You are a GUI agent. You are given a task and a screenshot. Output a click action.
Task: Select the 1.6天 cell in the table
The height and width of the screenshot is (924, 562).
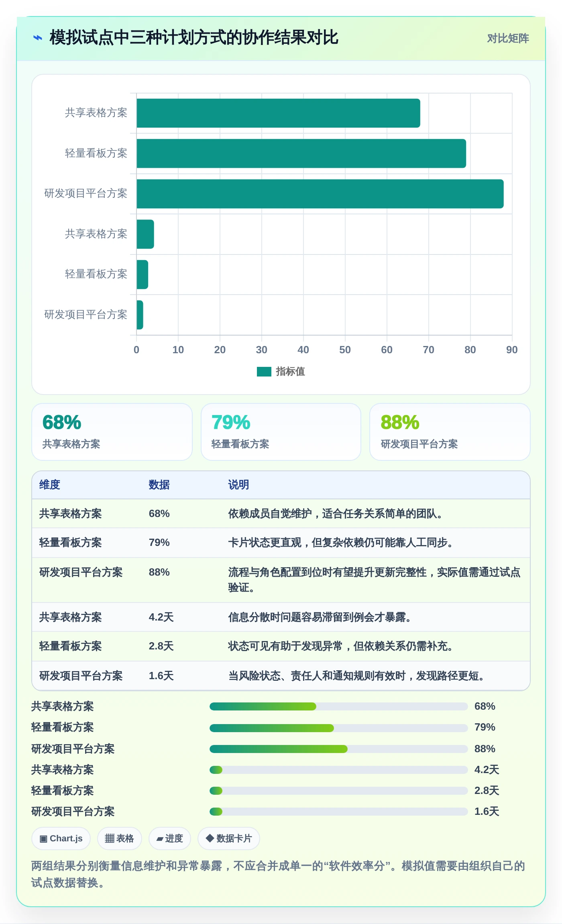161,676
